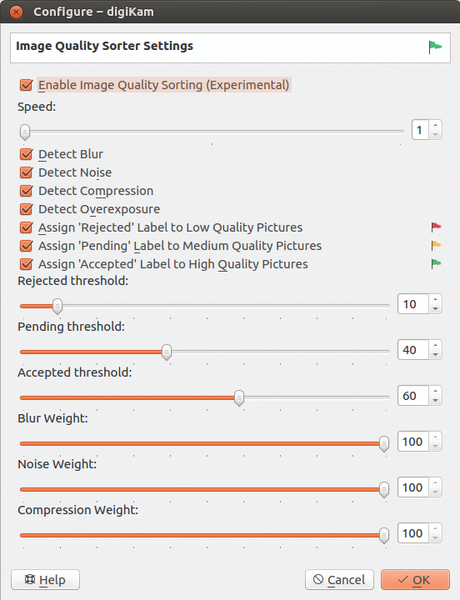Toggle Detect Compression checkbox
The width and height of the screenshot is (460, 600).
(x=26, y=191)
